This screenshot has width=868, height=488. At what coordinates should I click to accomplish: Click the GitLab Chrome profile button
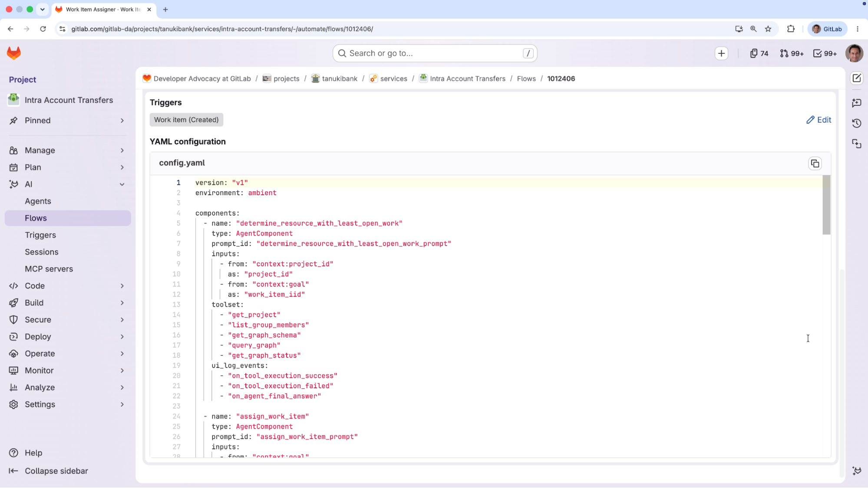coord(827,29)
